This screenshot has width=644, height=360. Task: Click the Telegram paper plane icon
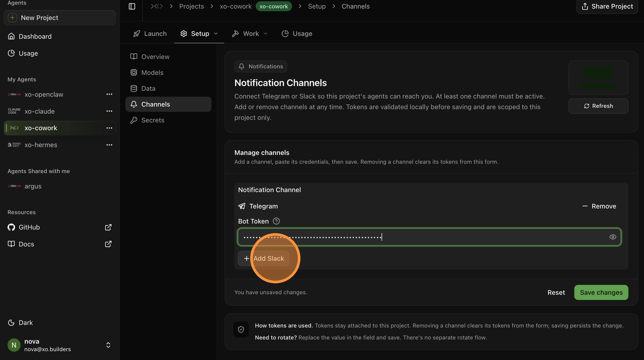(242, 206)
